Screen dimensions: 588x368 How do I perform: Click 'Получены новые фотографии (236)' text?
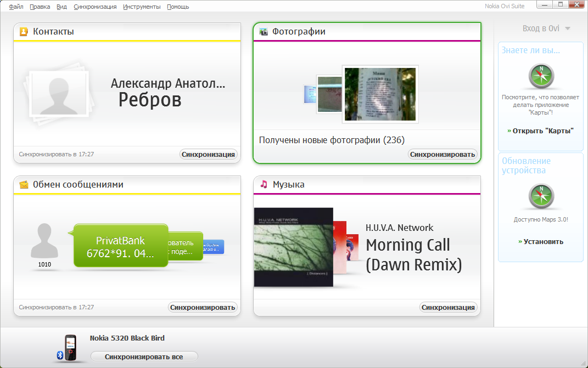tap(332, 140)
